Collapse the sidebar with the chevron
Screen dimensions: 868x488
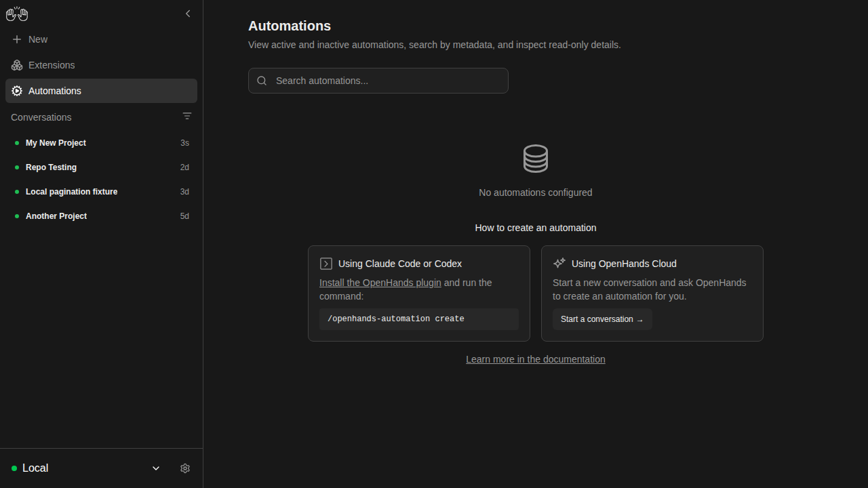coord(188,14)
